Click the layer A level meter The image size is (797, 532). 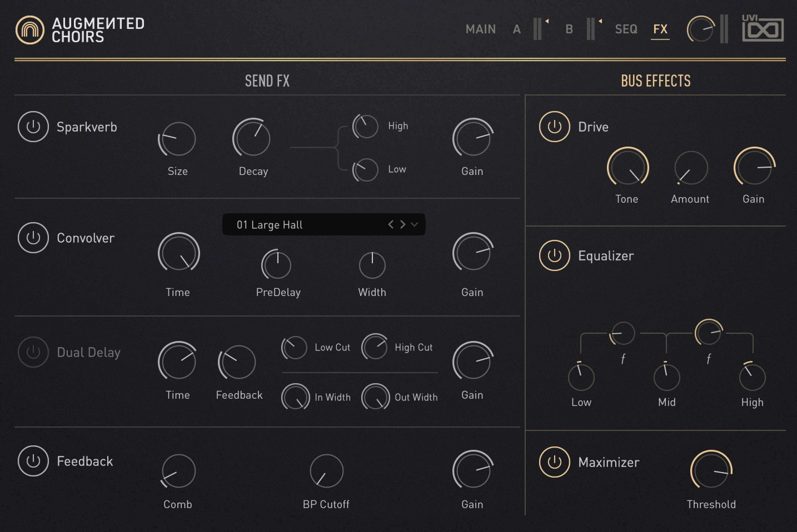537,29
